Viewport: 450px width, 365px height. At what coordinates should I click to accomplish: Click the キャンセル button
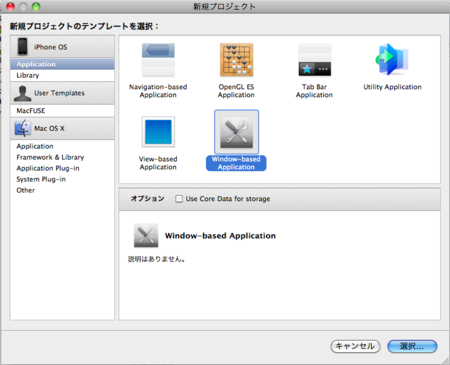[x=355, y=346]
